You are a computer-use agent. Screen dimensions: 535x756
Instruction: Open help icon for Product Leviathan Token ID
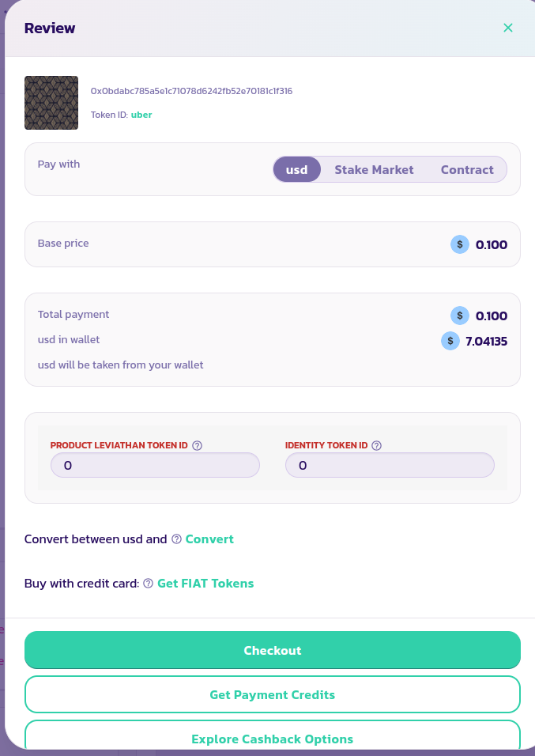coord(198,445)
